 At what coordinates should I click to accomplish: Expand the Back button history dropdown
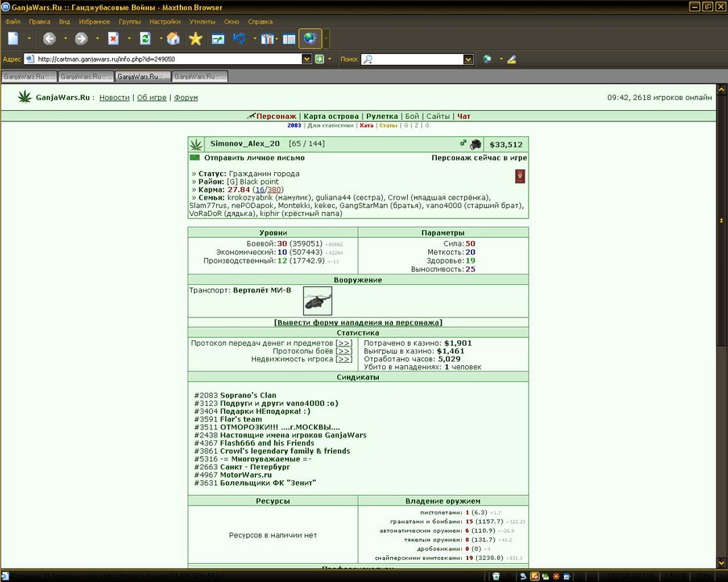pos(66,38)
